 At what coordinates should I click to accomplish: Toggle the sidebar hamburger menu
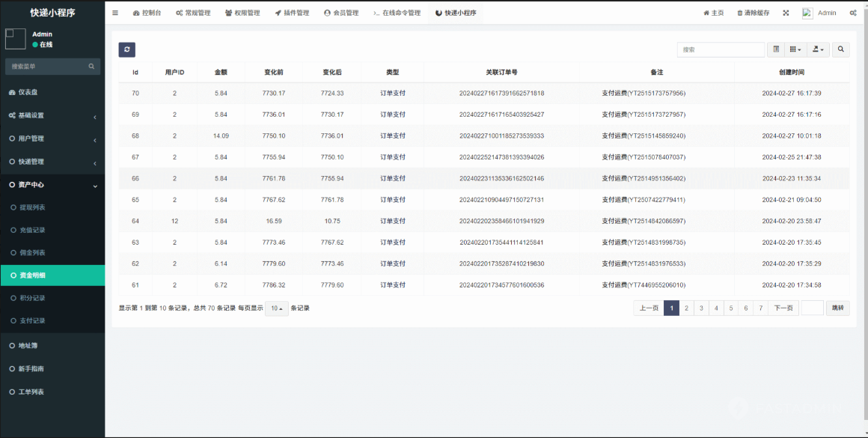click(114, 13)
